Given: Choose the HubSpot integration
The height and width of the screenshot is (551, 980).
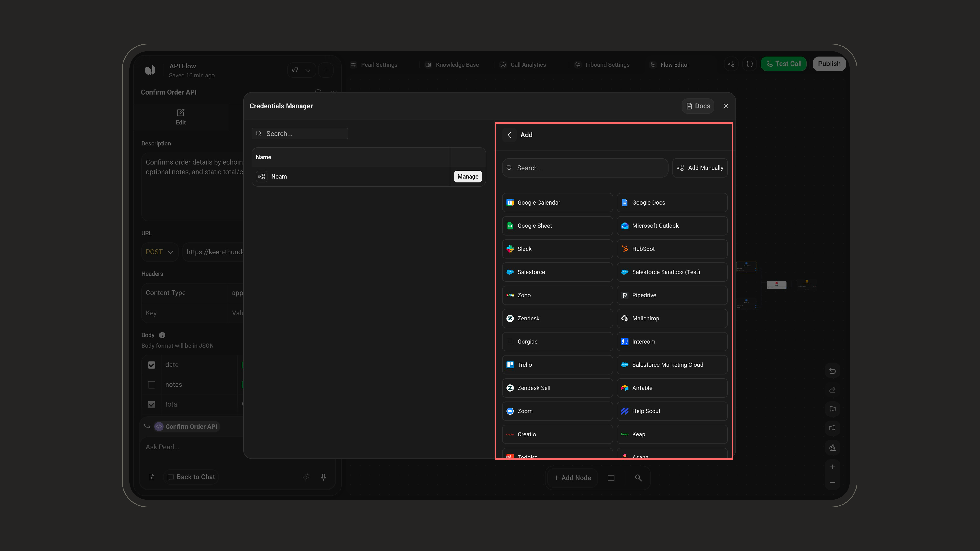Looking at the screenshot, I should tap(672, 249).
